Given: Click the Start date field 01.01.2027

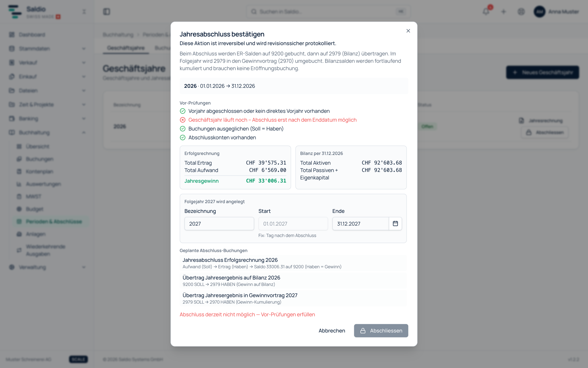Looking at the screenshot, I should [x=293, y=223].
